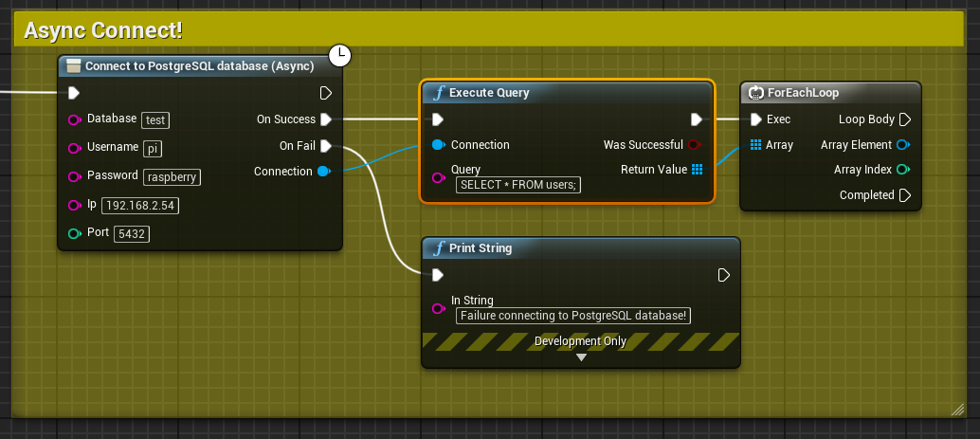Click the On Fail execution pin

[x=325, y=146]
